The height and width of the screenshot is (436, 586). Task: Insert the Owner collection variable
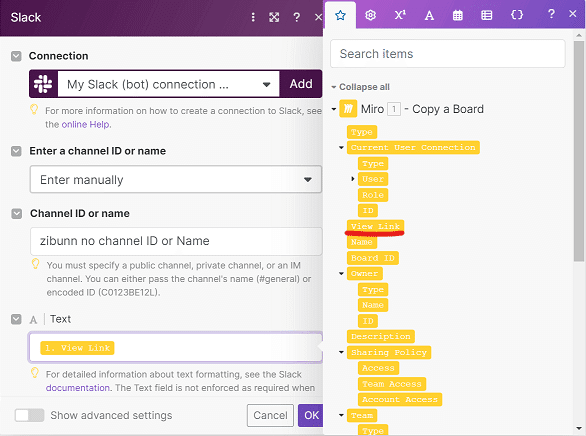(364, 273)
